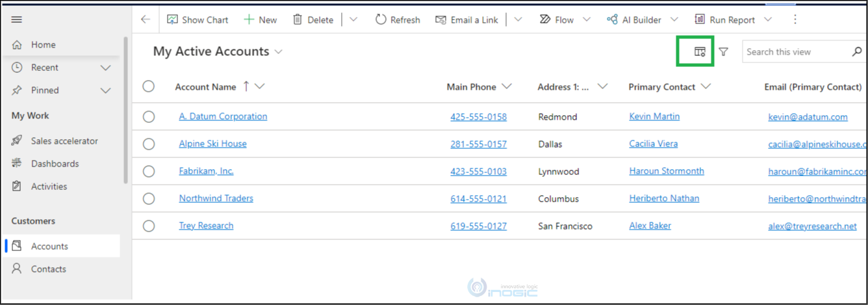Click the Dashboards icon
Screen dimensions: 868x305
[18, 163]
